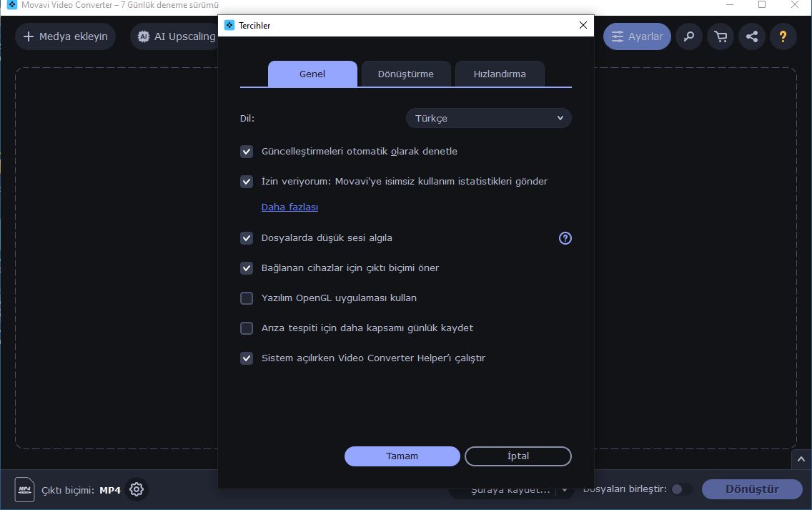The width and height of the screenshot is (812, 510).
Task: Click the empty media drop area
Action: pyautogui.click(x=117, y=258)
